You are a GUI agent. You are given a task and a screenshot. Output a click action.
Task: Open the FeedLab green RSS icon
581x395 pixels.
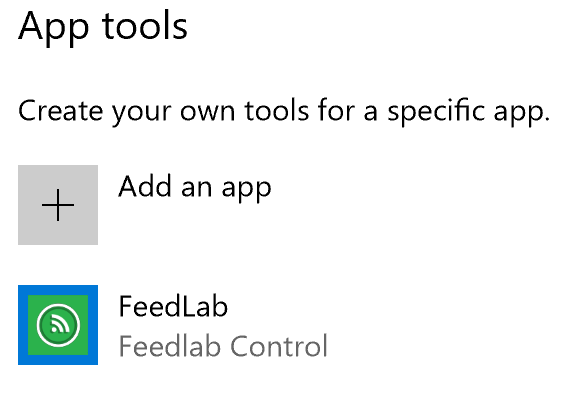(x=58, y=325)
